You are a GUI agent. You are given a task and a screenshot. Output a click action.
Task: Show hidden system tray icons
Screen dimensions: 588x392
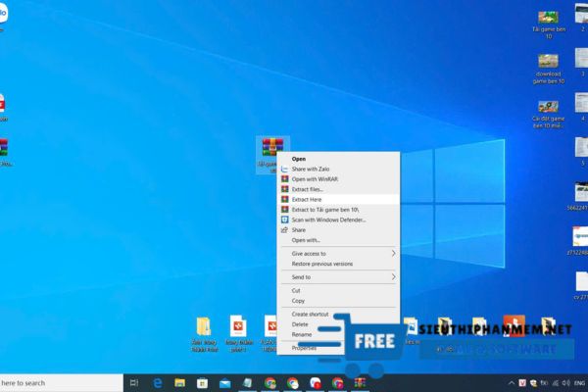(x=513, y=382)
